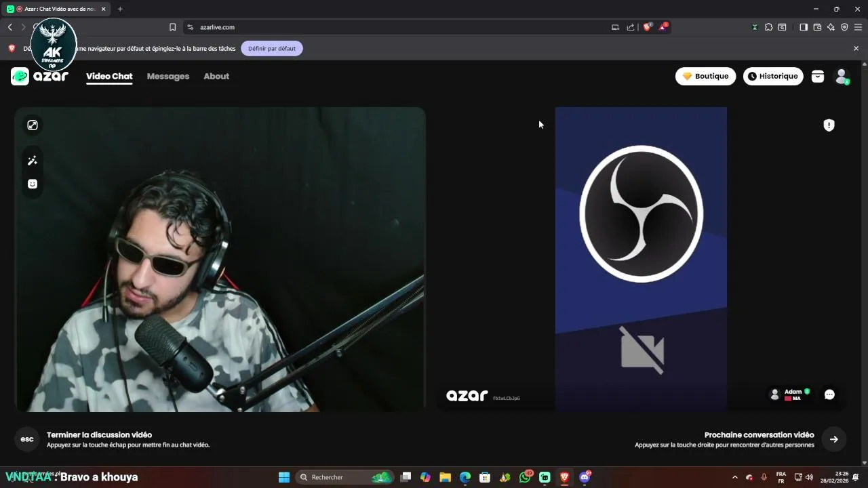Image resolution: width=868 pixels, height=488 pixels.
Task: Open the Brave Shields lion icon
Action: tap(647, 27)
